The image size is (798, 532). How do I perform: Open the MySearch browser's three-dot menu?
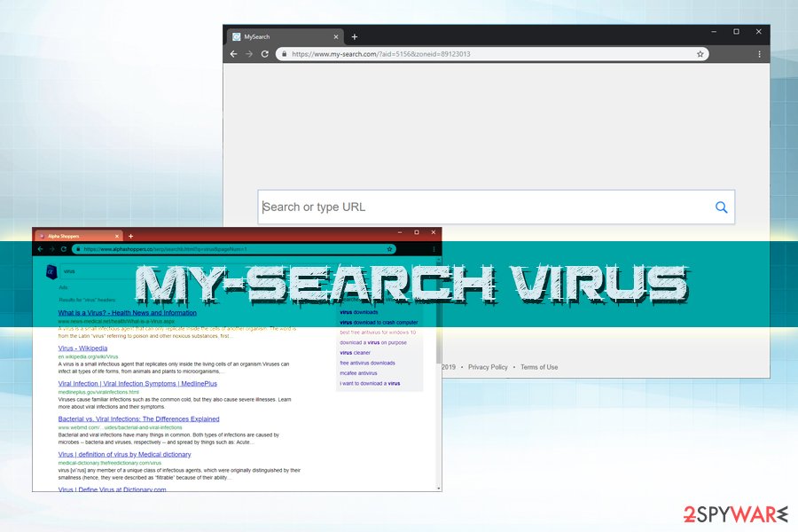(759, 54)
